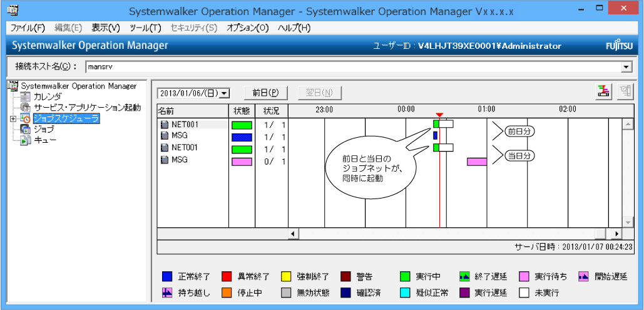Open the 2013/01/06 date dropdown

coord(224,93)
